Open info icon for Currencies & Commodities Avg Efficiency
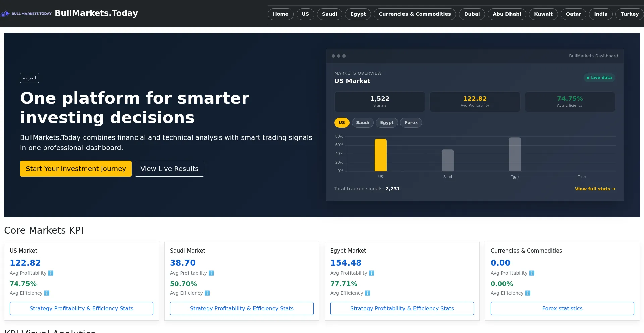644x333 pixels. tap(528, 293)
